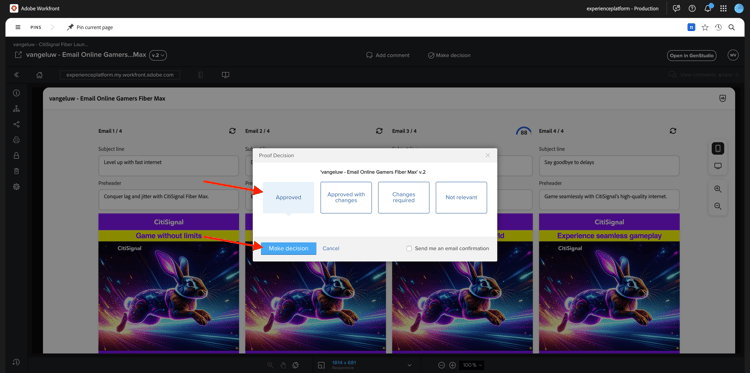The height and width of the screenshot is (373, 750).
Task: Open the Workfront help question-mark icon
Action: (x=692, y=8)
